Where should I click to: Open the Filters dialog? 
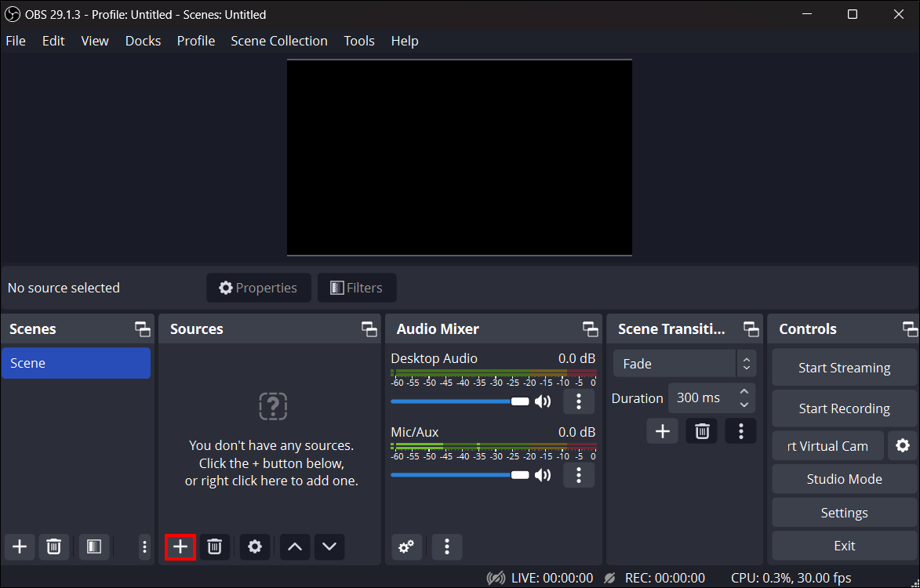coord(356,288)
